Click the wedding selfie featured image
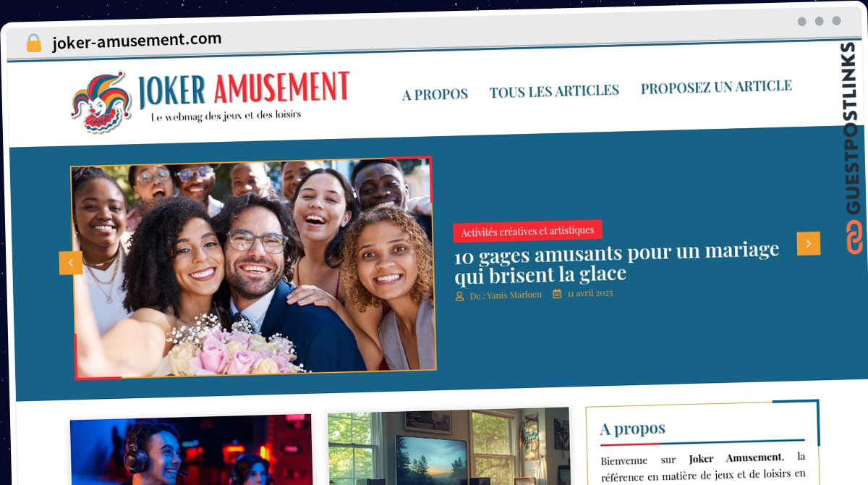Image resolution: width=868 pixels, height=485 pixels. 253,268
